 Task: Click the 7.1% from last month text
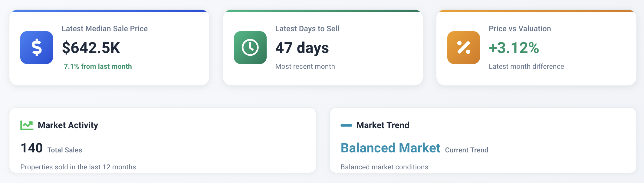click(98, 66)
